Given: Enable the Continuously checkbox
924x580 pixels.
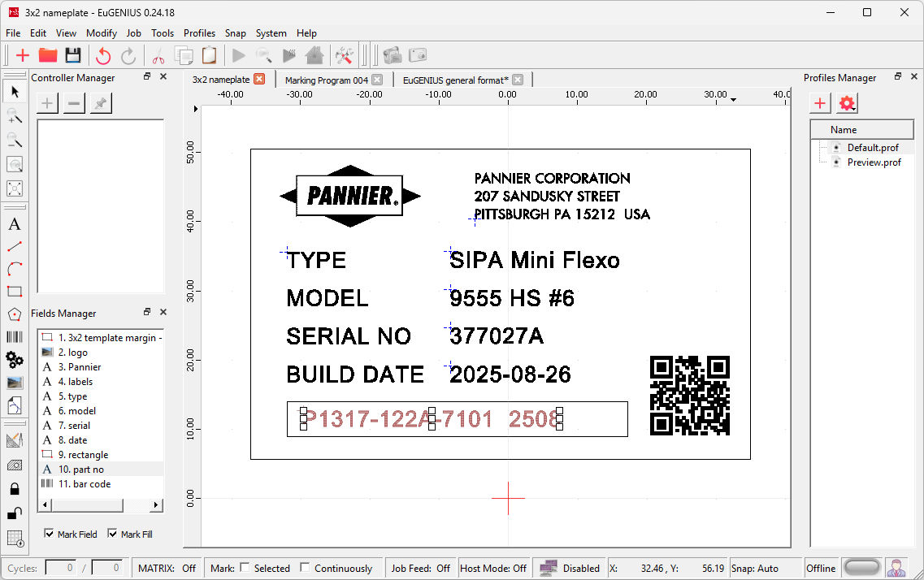Looking at the screenshot, I should click(x=305, y=567).
